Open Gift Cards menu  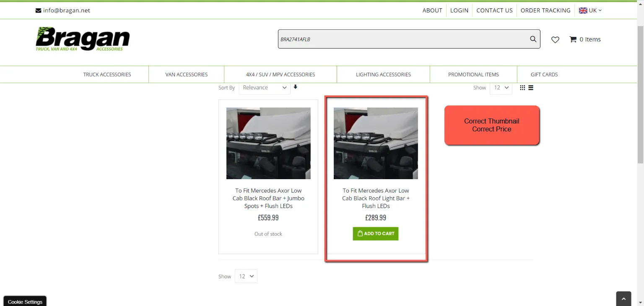[x=544, y=75]
